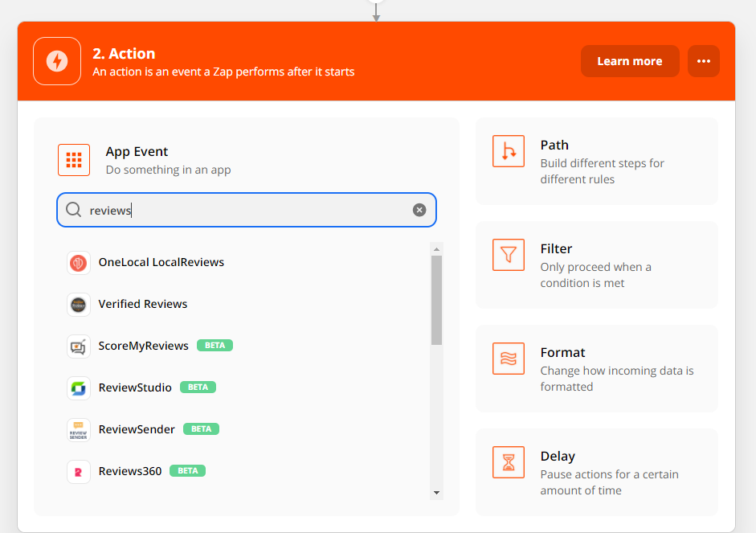Viewport: 756px width, 533px height.
Task: Click the BETA badge beside ScoreMyReviews
Action: point(215,346)
